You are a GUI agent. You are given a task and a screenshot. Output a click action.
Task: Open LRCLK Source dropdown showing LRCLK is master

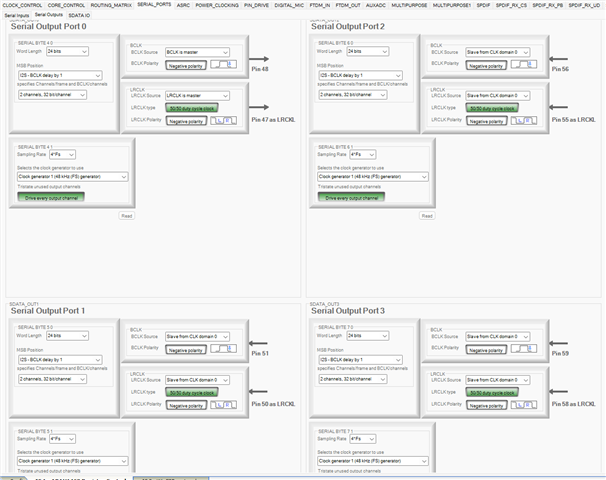197,95
